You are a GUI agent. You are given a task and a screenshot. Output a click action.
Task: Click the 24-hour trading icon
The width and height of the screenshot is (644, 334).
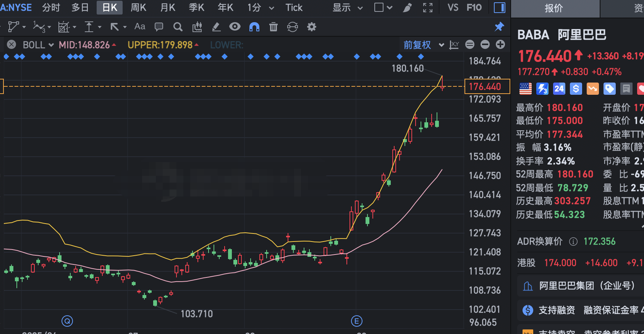tap(559, 89)
